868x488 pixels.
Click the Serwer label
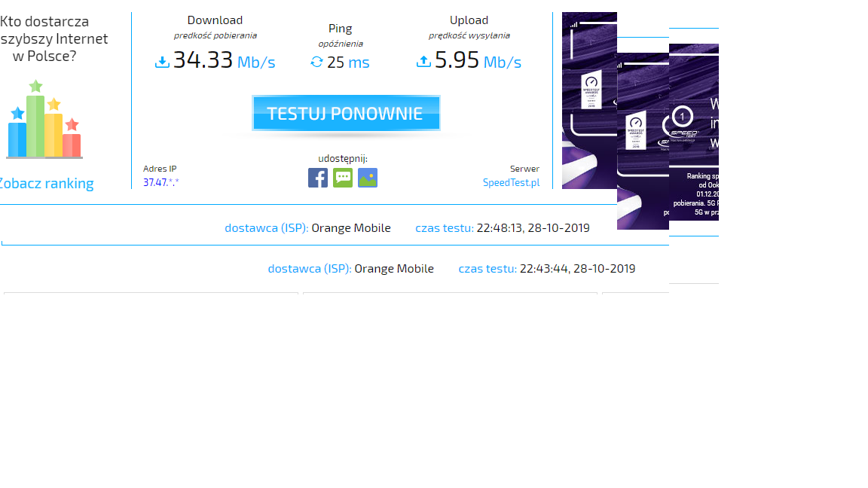pyautogui.click(x=524, y=169)
